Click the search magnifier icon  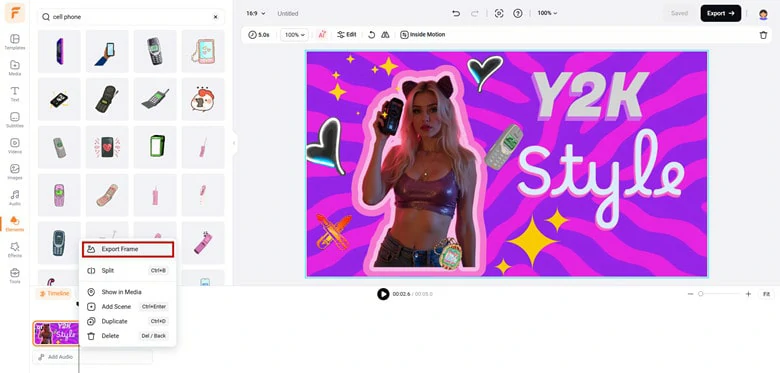[46, 17]
